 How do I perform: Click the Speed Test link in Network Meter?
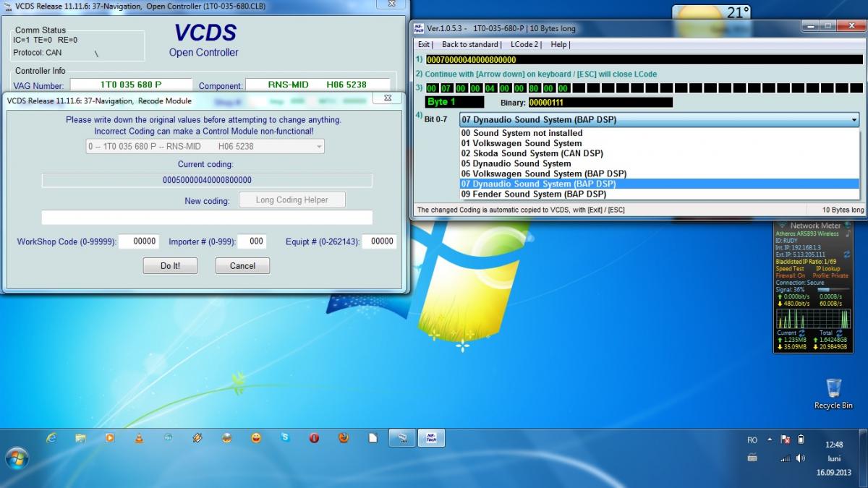pos(790,268)
